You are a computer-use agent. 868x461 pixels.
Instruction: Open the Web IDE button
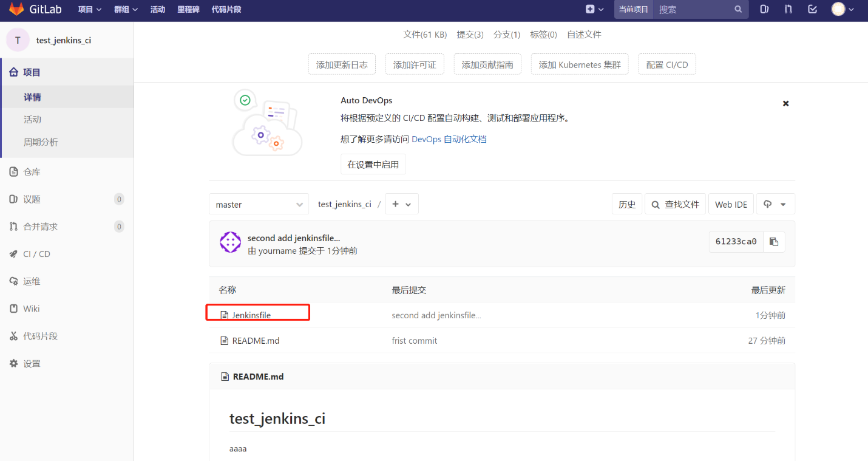[x=731, y=205]
